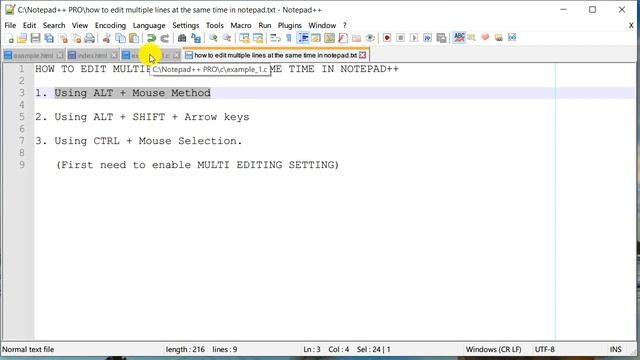Click the Stop Recording macro icon
This screenshot has height=360, width=640.
[x=400, y=38]
